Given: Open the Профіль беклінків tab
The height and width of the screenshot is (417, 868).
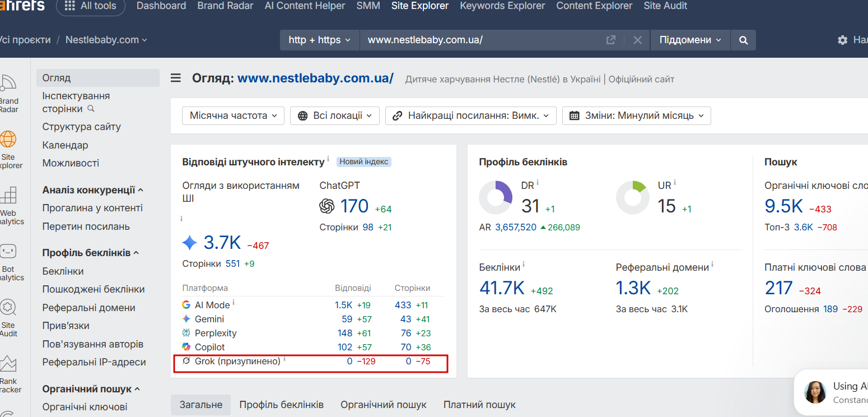Looking at the screenshot, I should click(281, 404).
